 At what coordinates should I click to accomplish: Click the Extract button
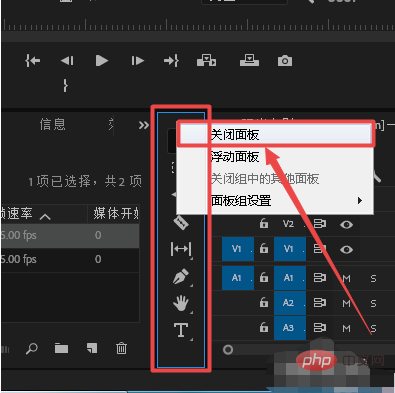click(x=249, y=60)
